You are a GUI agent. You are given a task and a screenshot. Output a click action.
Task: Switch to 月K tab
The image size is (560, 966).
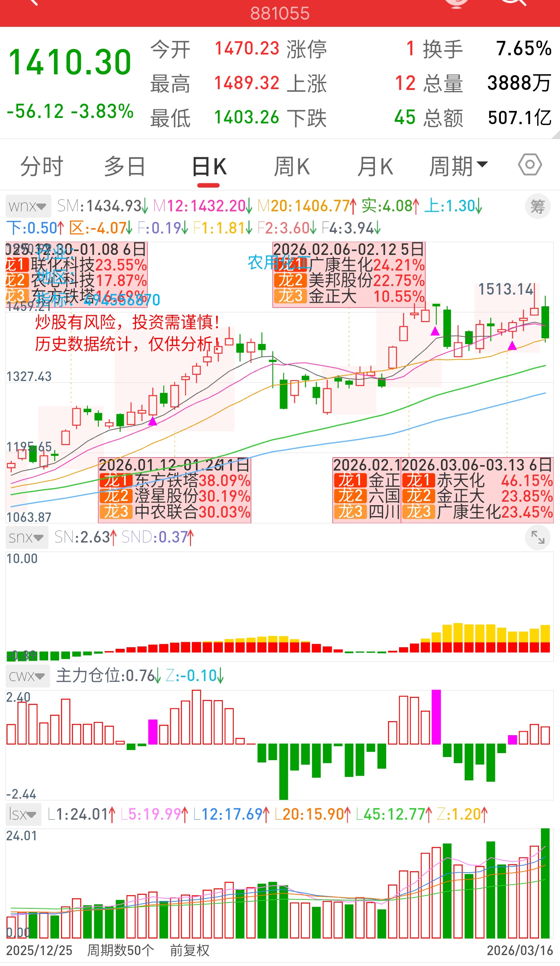pyautogui.click(x=375, y=166)
